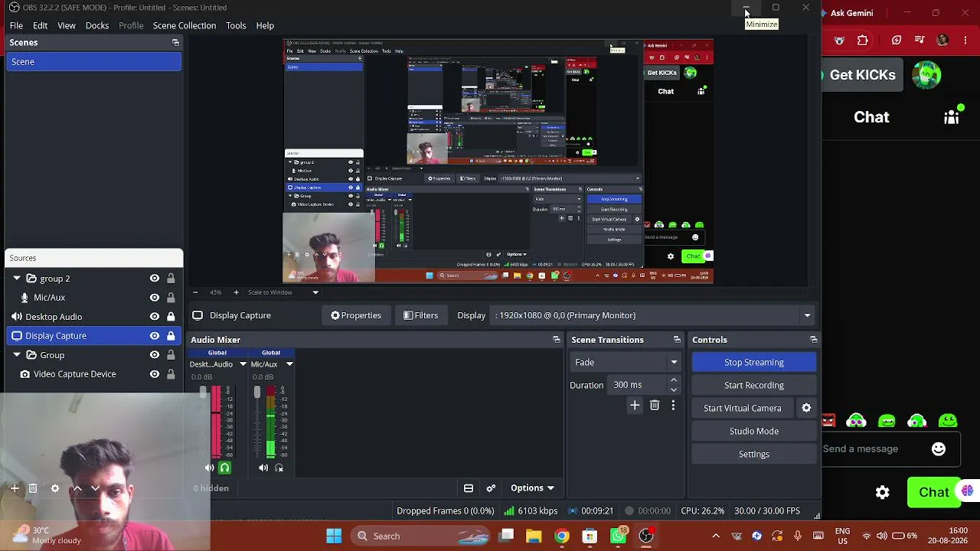Click the Mic/Aux volume fader
980x551 pixels.
pyautogui.click(x=257, y=393)
